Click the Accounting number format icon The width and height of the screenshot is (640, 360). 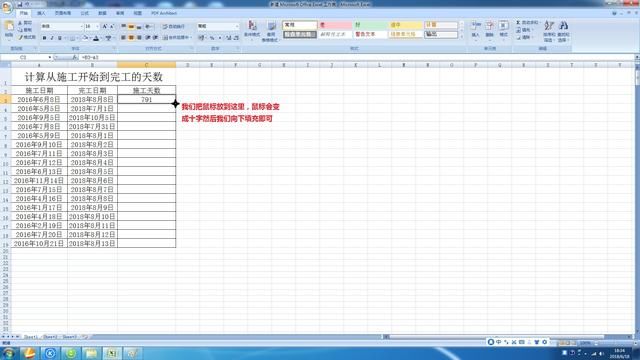click(x=202, y=38)
